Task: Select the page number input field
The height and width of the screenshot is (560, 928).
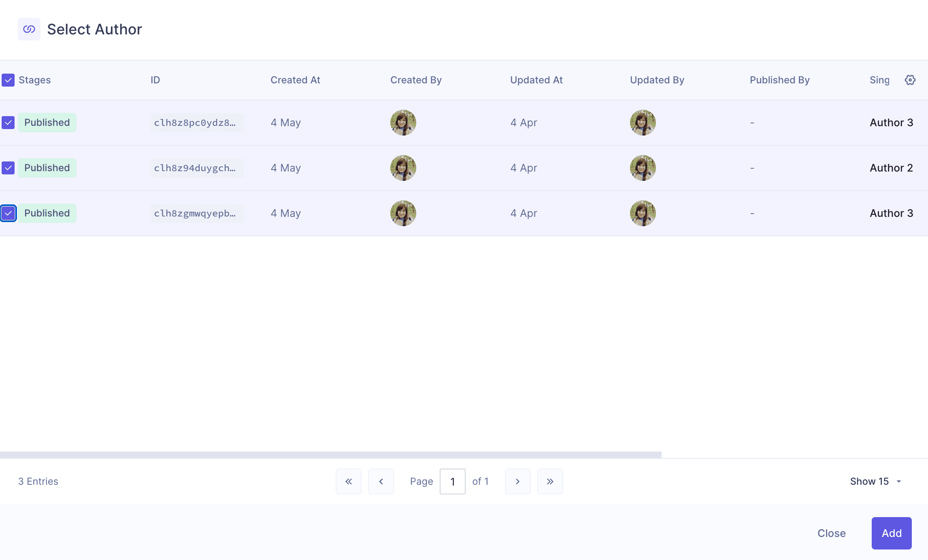Action: point(452,481)
